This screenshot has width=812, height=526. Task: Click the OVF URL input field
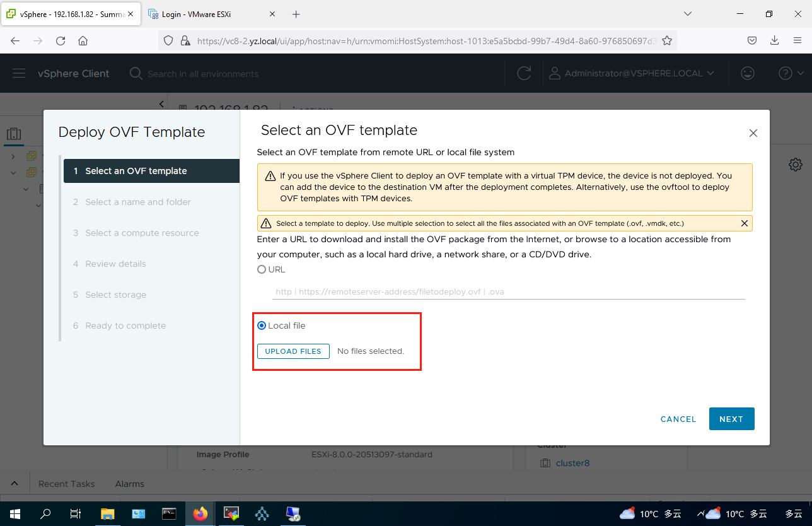[509, 292]
